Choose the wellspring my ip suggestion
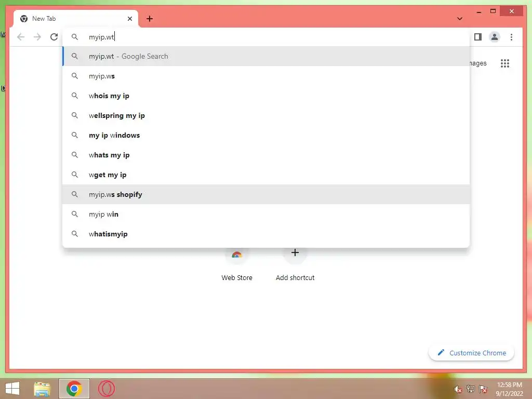Image resolution: width=532 pixels, height=399 pixels. 267,115
